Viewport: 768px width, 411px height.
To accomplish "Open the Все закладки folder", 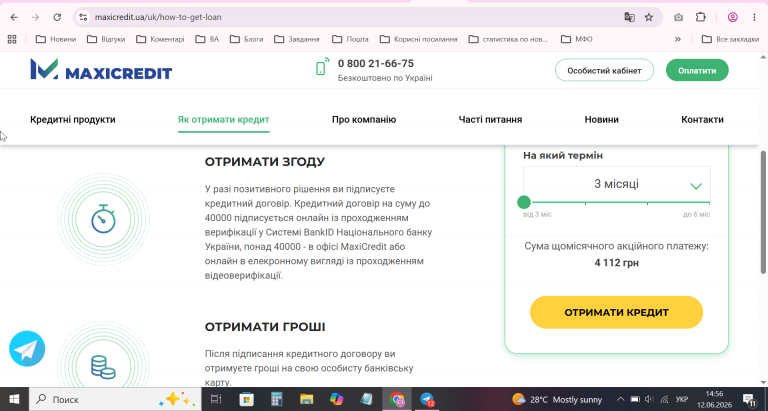I will click(730, 39).
